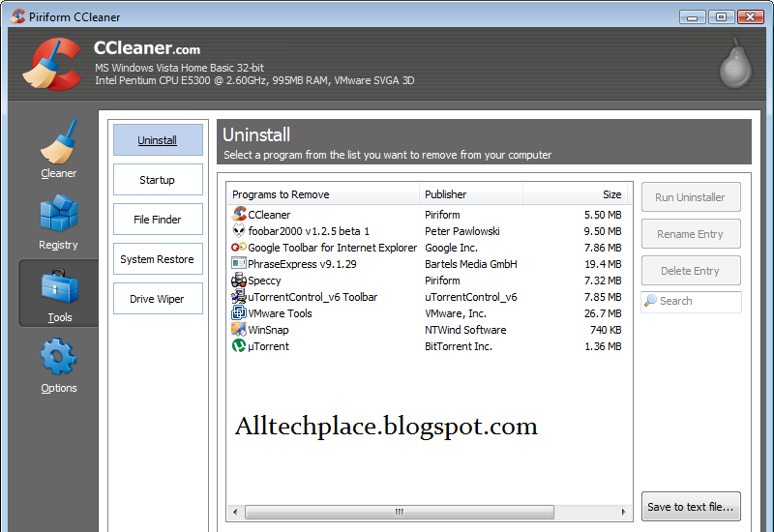
Task: Select the µTorrent program name
Action: click(x=268, y=346)
